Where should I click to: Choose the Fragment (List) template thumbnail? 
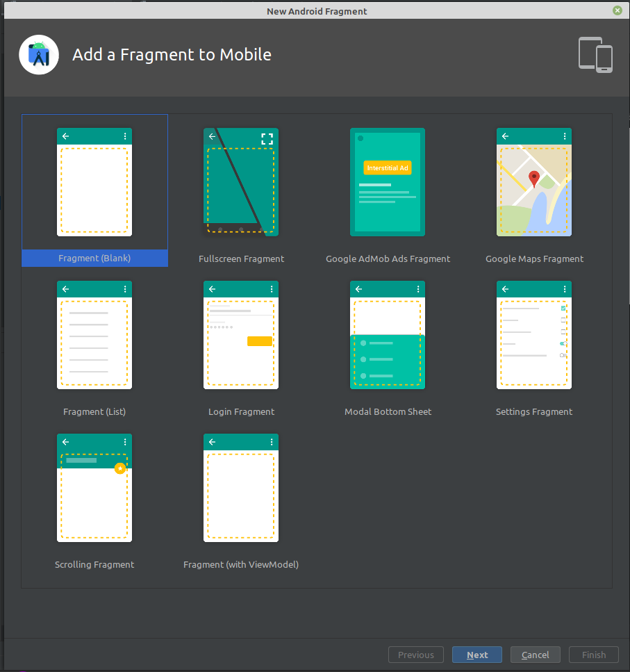point(94,335)
